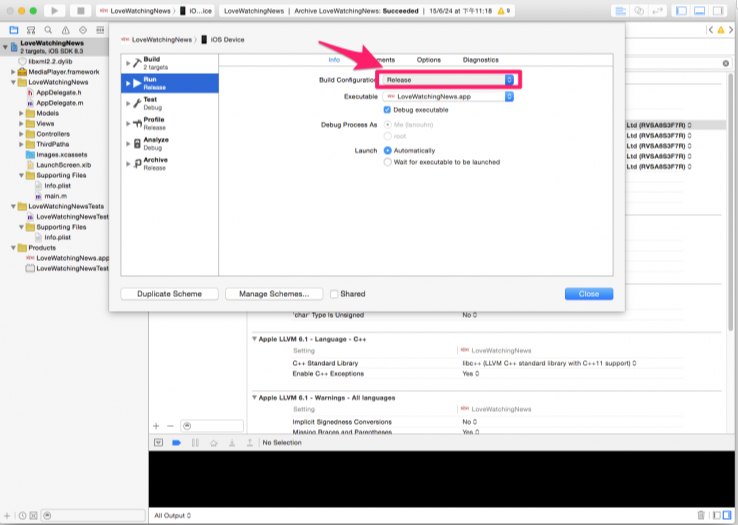Open the Project navigator folder icon
Screen dimensions: 738x525
click(x=14, y=30)
